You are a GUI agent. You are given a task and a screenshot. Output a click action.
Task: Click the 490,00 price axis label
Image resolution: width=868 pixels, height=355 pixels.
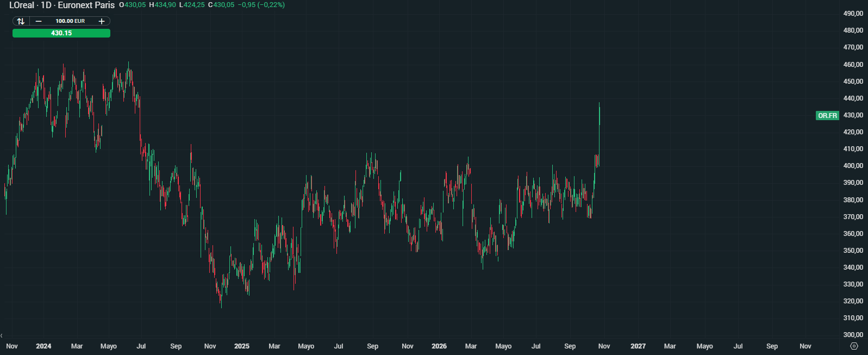(x=853, y=14)
